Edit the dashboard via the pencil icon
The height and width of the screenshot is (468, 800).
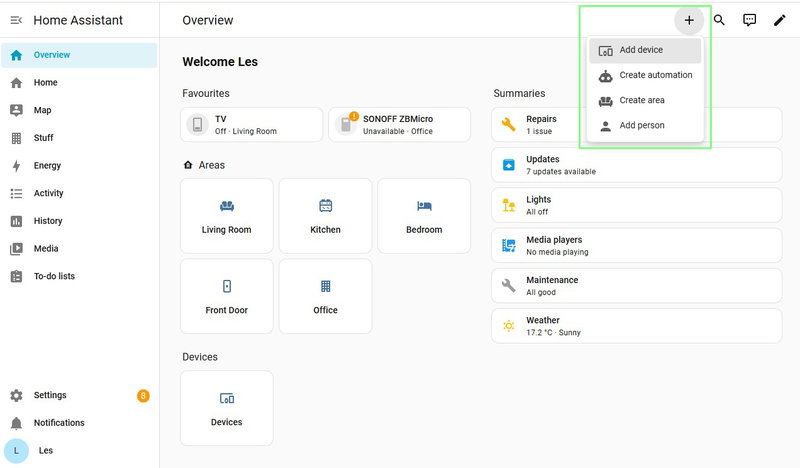779,20
